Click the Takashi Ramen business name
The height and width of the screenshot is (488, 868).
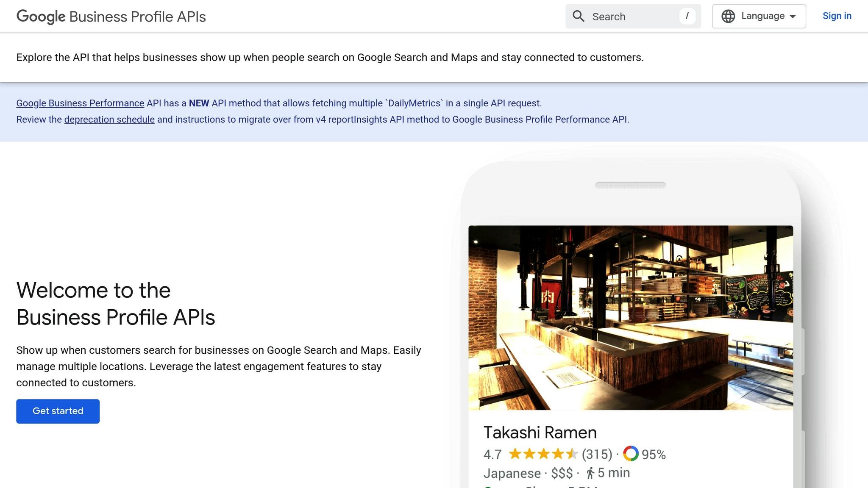coord(540,433)
